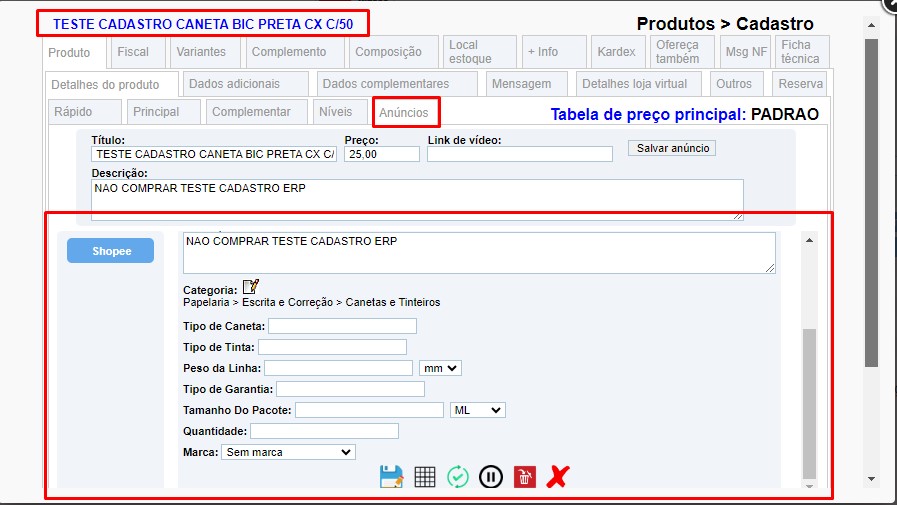This screenshot has height=505, width=897.
Task: Open the Ofereça também tab
Action: (682, 52)
